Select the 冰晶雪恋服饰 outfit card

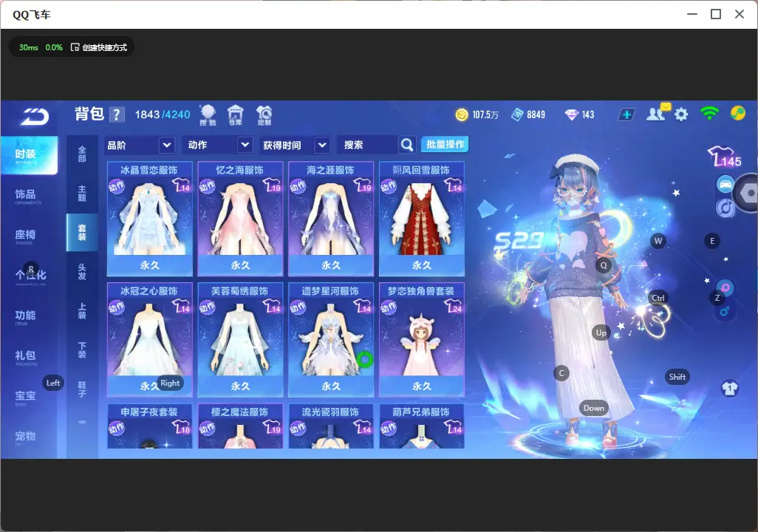pyautogui.click(x=150, y=219)
